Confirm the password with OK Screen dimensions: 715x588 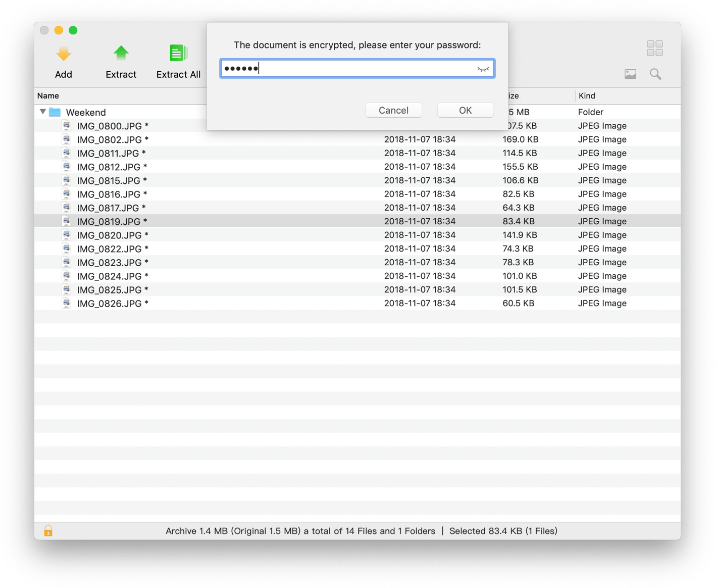(465, 110)
